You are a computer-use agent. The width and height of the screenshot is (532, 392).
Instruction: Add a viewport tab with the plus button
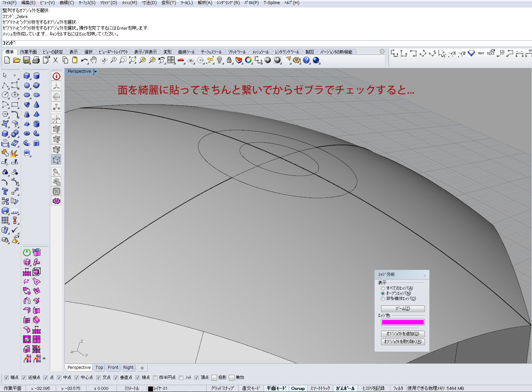pyautogui.click(x=142, y=368)
